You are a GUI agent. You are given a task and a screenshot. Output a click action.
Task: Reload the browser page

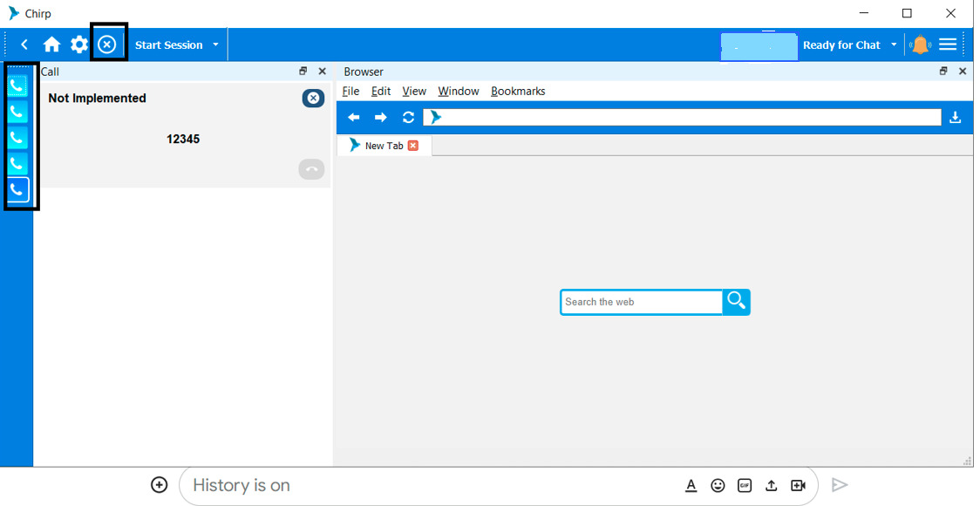[x=408, y=118]
